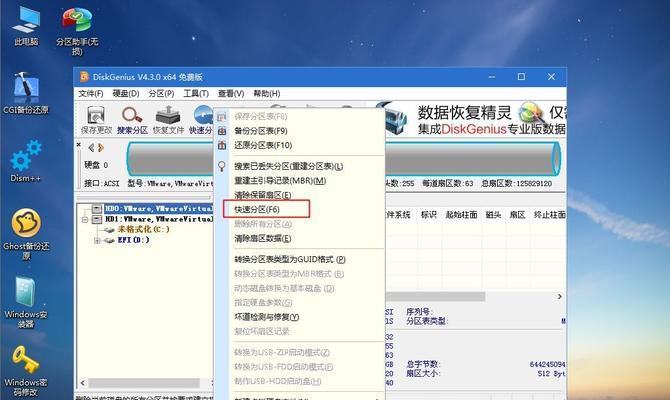Click the 终止柱面 column header
The width and height of the screenshot is (670, 400).
pyautogui.click(x=549, y=215)
